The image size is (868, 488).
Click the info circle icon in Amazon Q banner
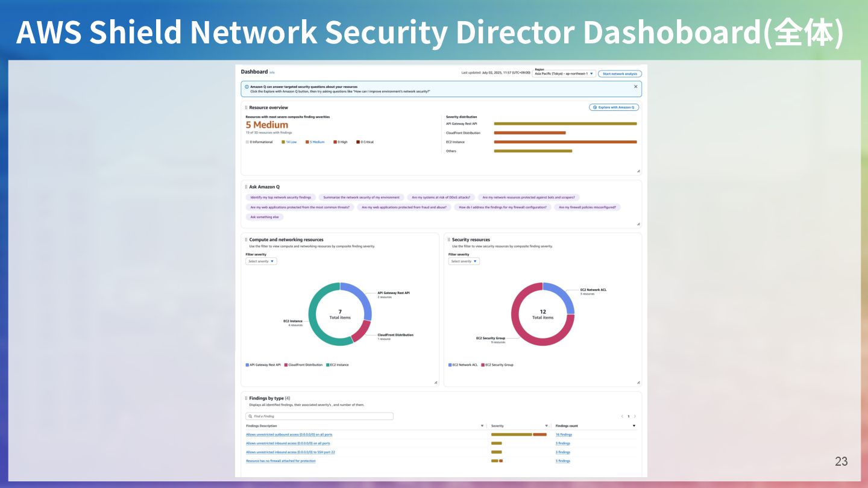(247, 87)
